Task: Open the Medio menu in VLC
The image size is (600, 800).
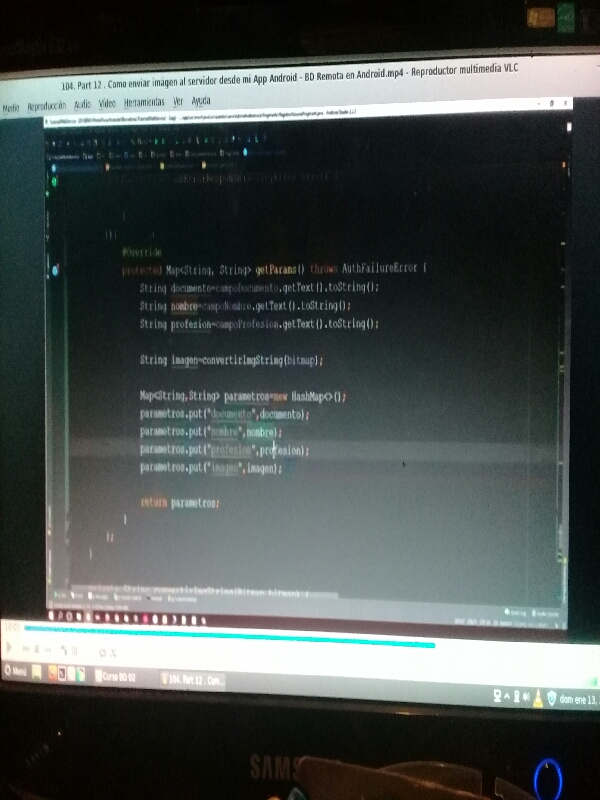Action: click(x=10, y=106)
